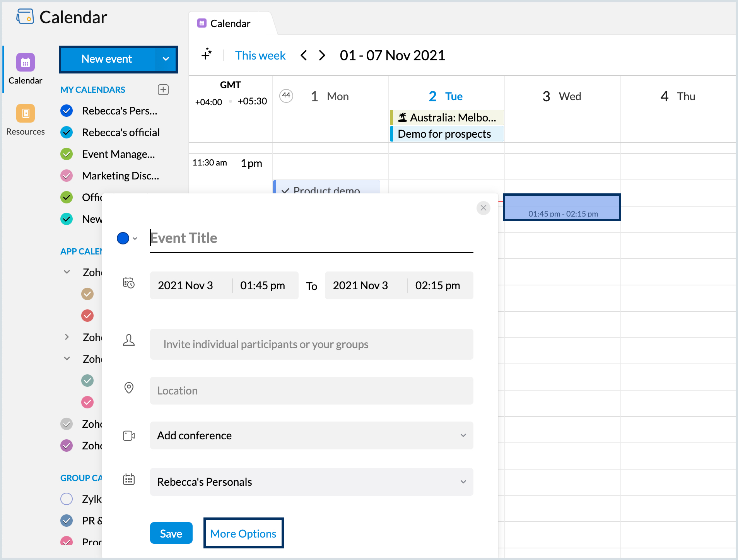Viewport: 738px width, 560px height.
Task: Uncheck Rebecca's official calendar
Action: pyautogui.click(x=67, y=133)
